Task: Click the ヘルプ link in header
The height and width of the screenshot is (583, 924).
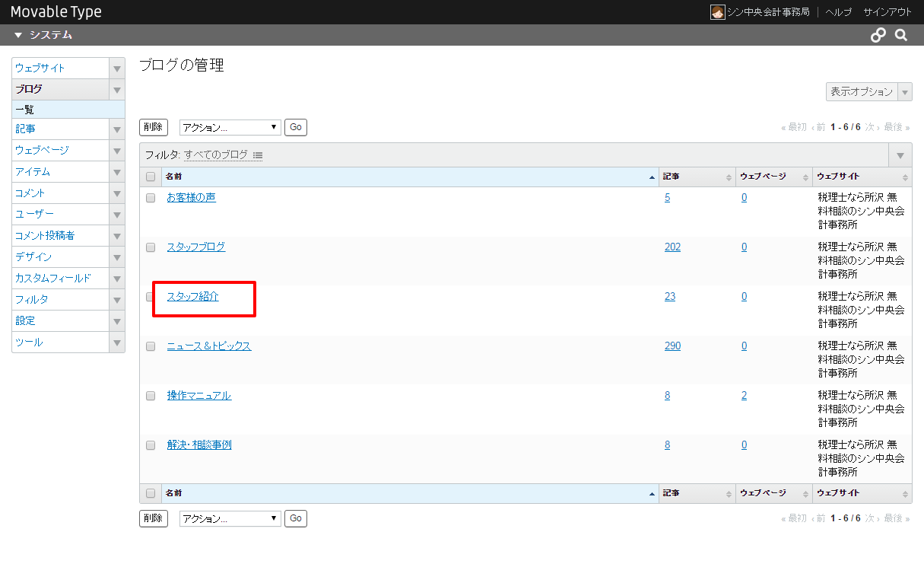Action: click(839, 12)
